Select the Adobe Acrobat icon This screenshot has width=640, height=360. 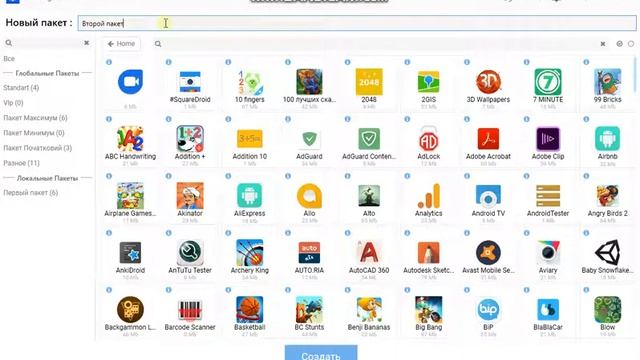coord(488,139)
